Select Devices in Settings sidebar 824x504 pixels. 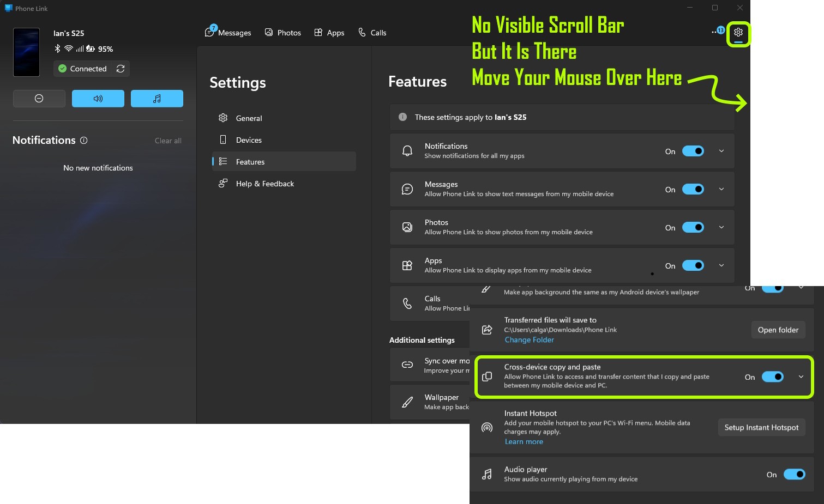click(249, 140)
